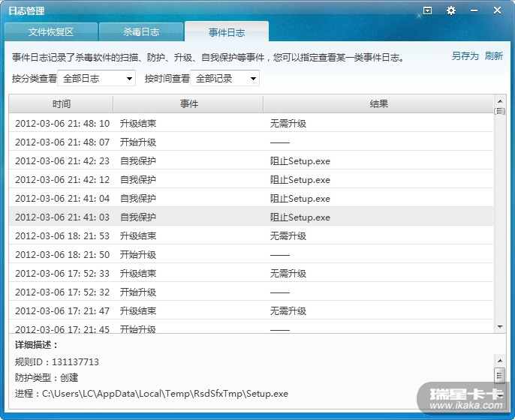This screenshot has width=515, height=420.
Task: Select the highlighted row at 21:41:03
Action: click(251, 217)
